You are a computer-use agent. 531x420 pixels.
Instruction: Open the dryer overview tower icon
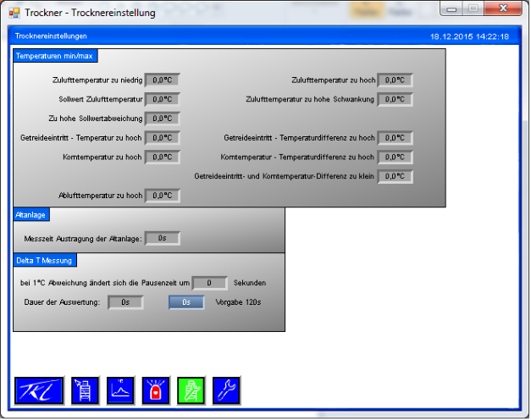86,390
